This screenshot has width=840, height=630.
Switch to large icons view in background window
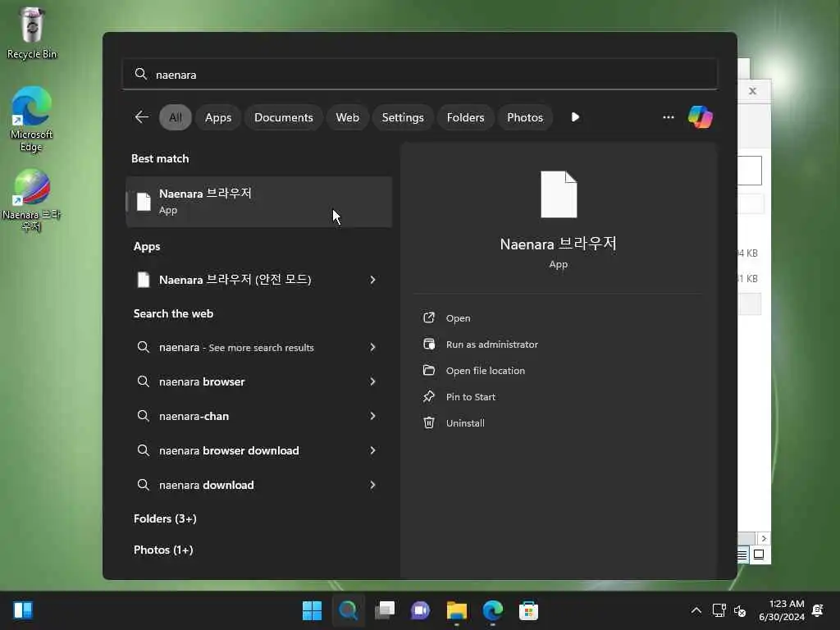pyautogui.click(x=759, y=555)
